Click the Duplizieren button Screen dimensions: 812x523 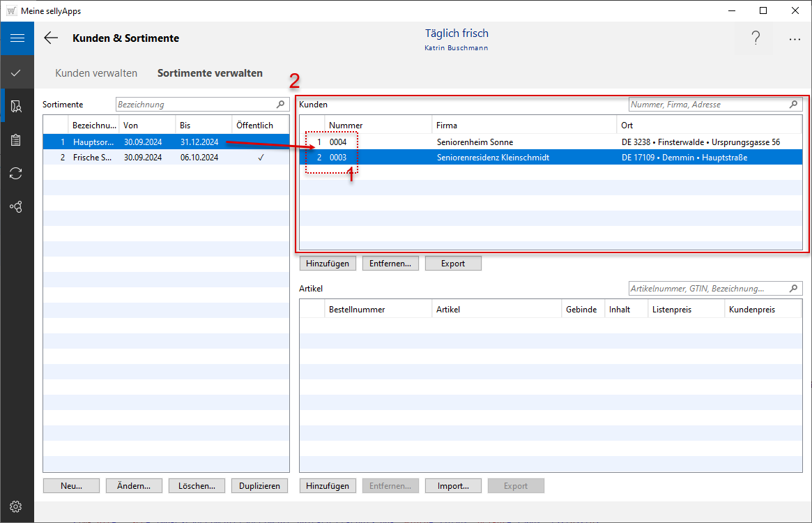[x=259, y=486]
